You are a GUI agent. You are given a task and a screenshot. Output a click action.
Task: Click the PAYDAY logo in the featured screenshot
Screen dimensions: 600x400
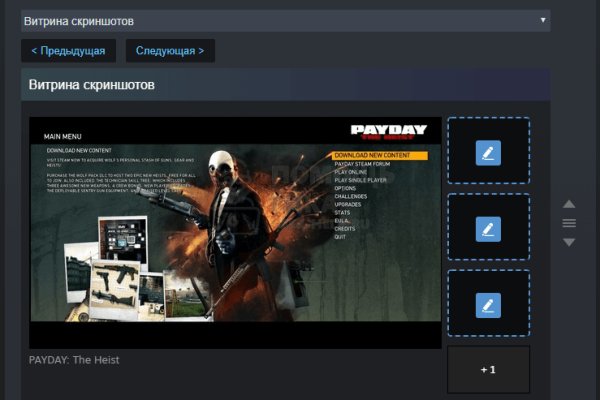click(388, 132)
